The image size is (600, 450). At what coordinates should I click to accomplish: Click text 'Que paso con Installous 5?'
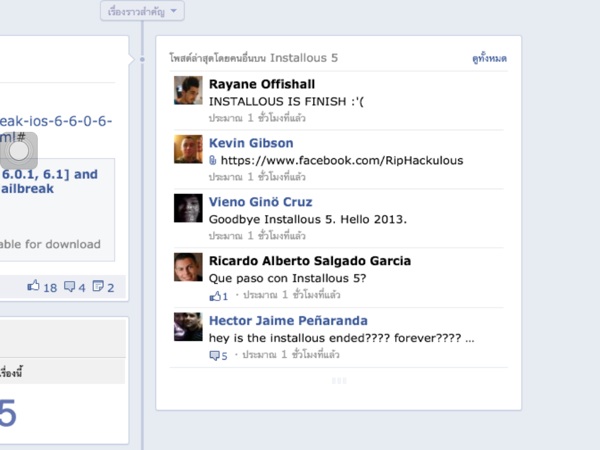[x=287, y=278]
